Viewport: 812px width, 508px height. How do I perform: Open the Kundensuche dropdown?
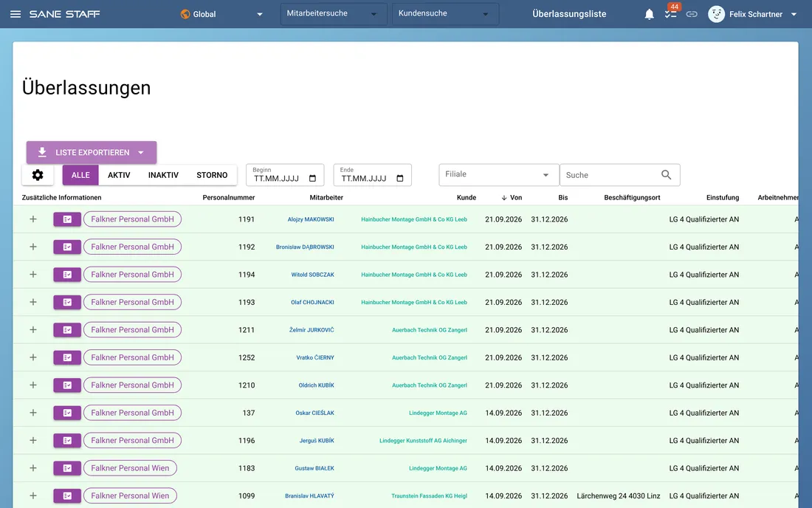[x=445, y=14]
